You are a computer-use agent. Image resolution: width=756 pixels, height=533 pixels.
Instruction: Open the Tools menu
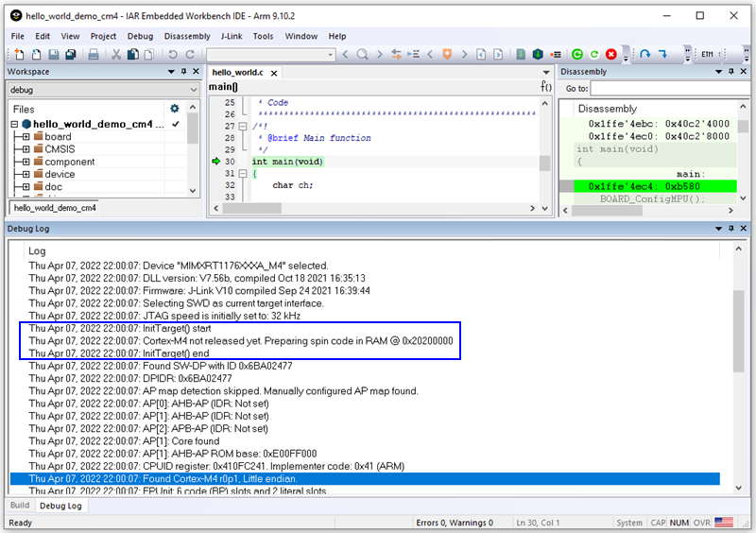point(264,36)
